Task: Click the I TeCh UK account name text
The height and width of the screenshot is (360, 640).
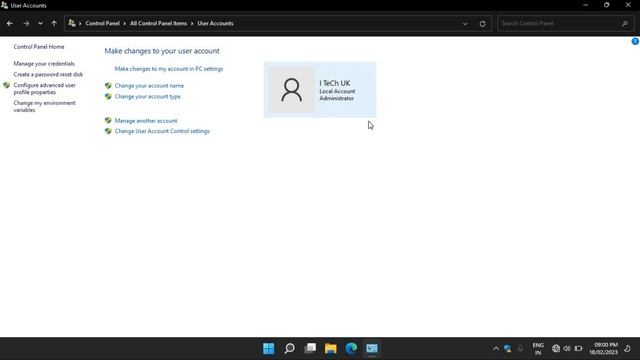Action: pos(335,83)
